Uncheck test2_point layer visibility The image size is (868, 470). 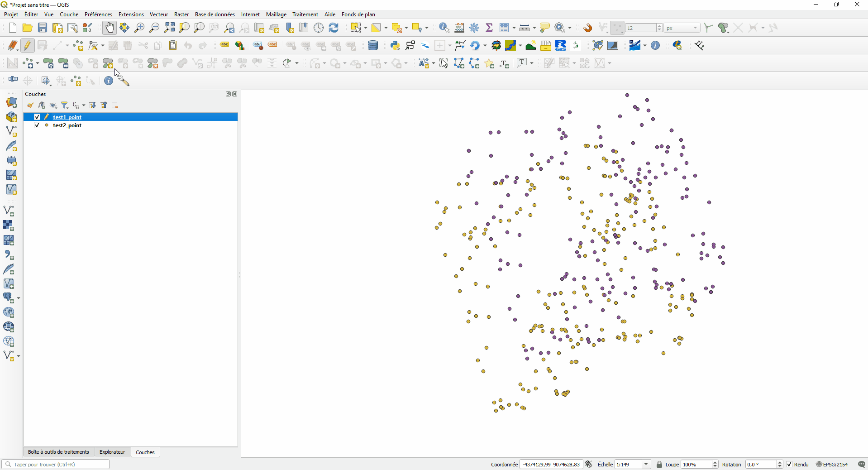[37, 125]
